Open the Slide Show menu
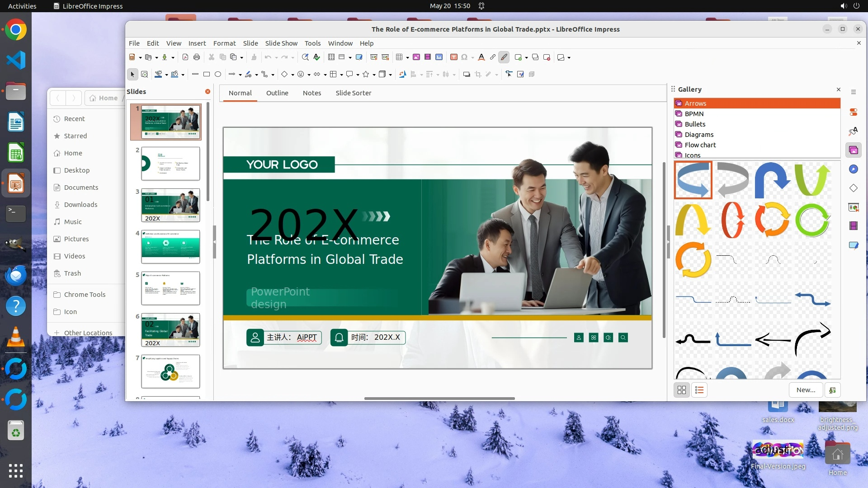This screenshot has width=868, height=488. 281,43
